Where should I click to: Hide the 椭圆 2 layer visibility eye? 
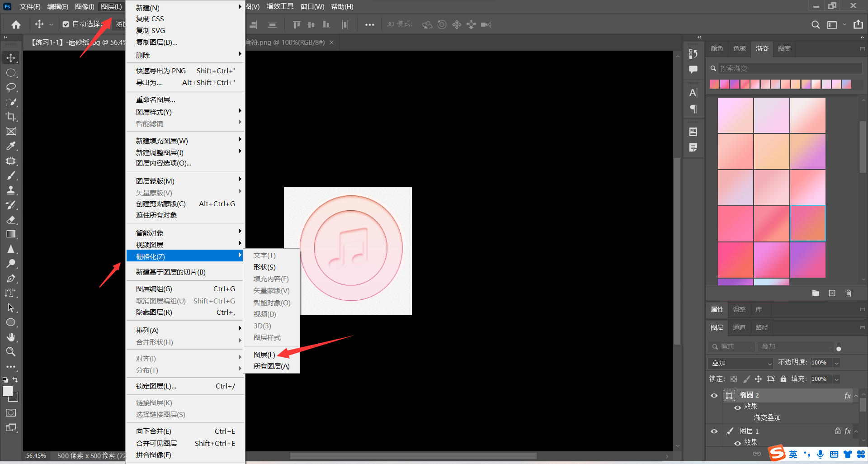pyautogui.click(x=714, y=395)
